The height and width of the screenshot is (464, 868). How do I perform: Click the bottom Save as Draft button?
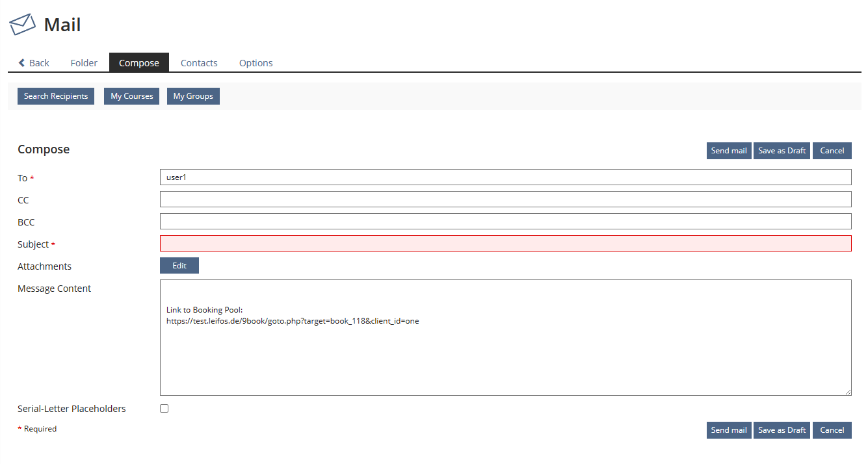pos(782,430)
